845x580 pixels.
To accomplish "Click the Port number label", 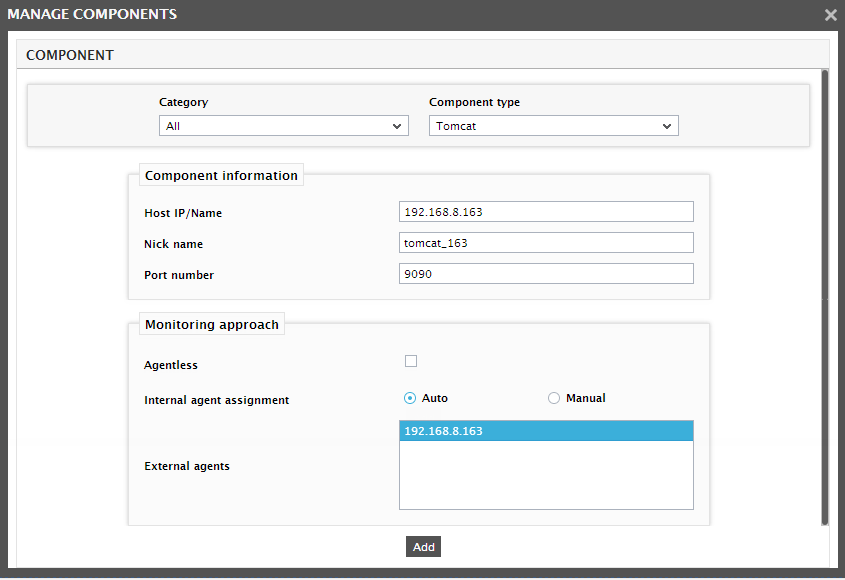I will [179, 275].
